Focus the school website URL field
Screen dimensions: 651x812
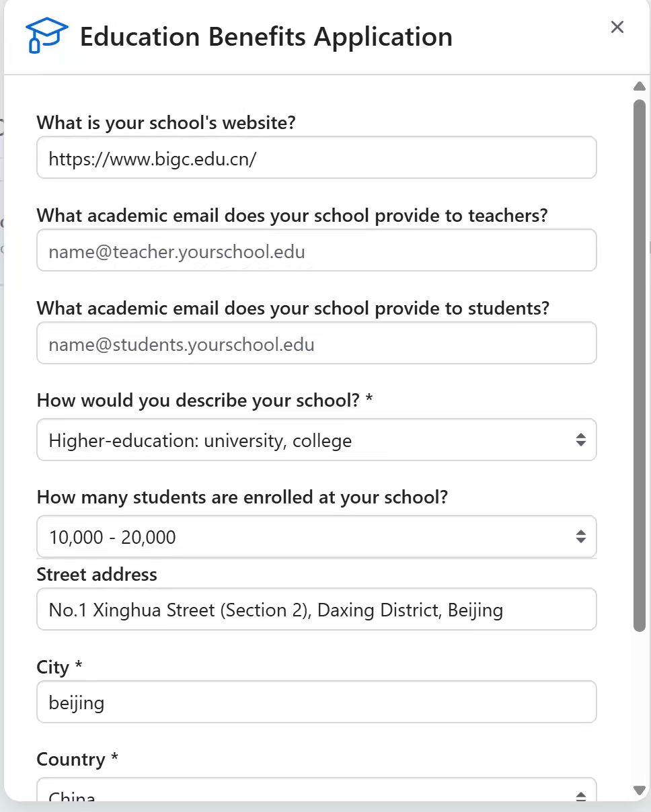pyautogui.click(x=316, y=158)
